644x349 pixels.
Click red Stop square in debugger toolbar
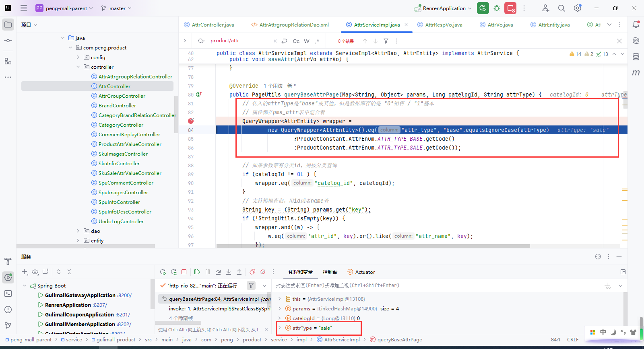point(184,272)
